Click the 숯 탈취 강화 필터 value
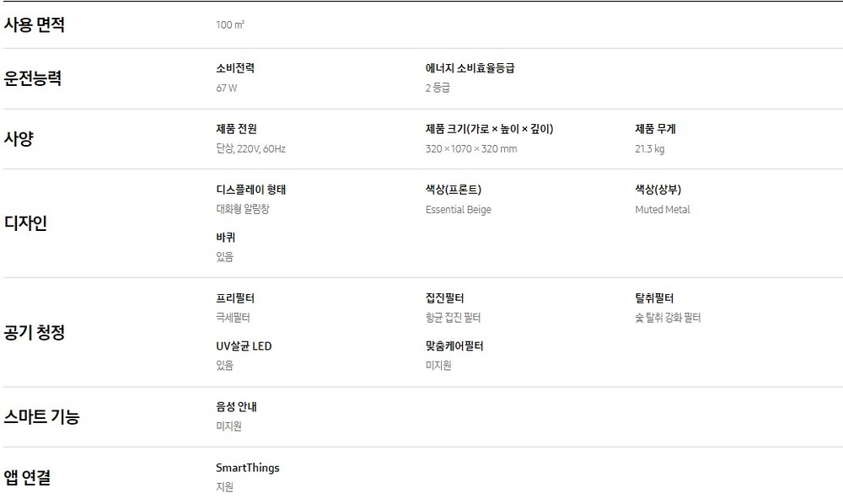The image size is (843, 504). coord(668,318)
